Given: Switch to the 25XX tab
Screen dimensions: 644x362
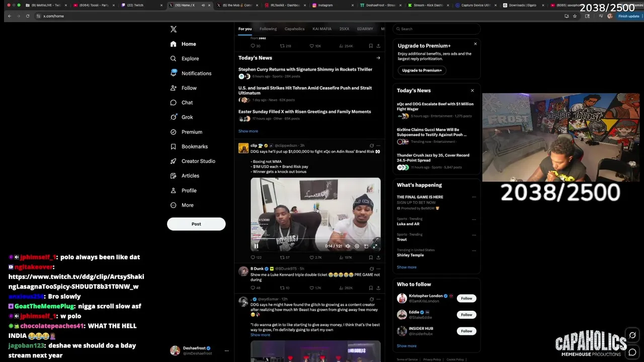Looking at the screenshot, I should [344, 29].
